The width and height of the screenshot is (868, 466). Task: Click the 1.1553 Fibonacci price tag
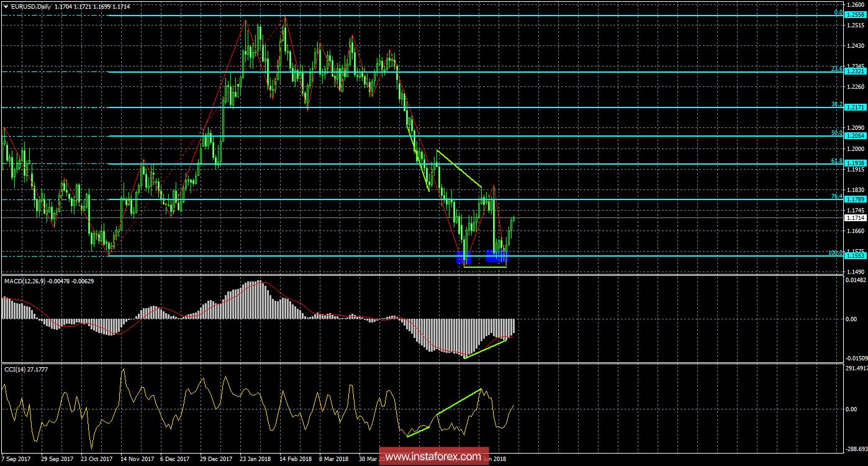856,256
